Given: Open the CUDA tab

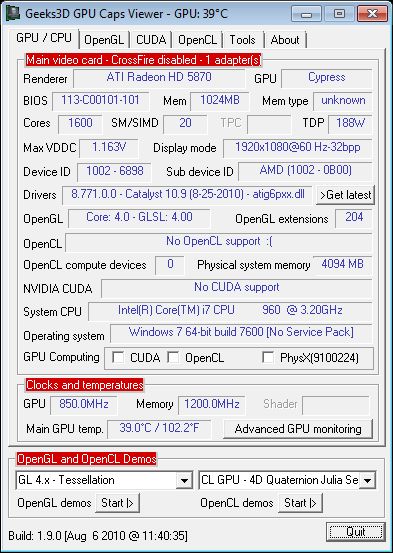Looking at the screenshot, I should tap(151, 40).
